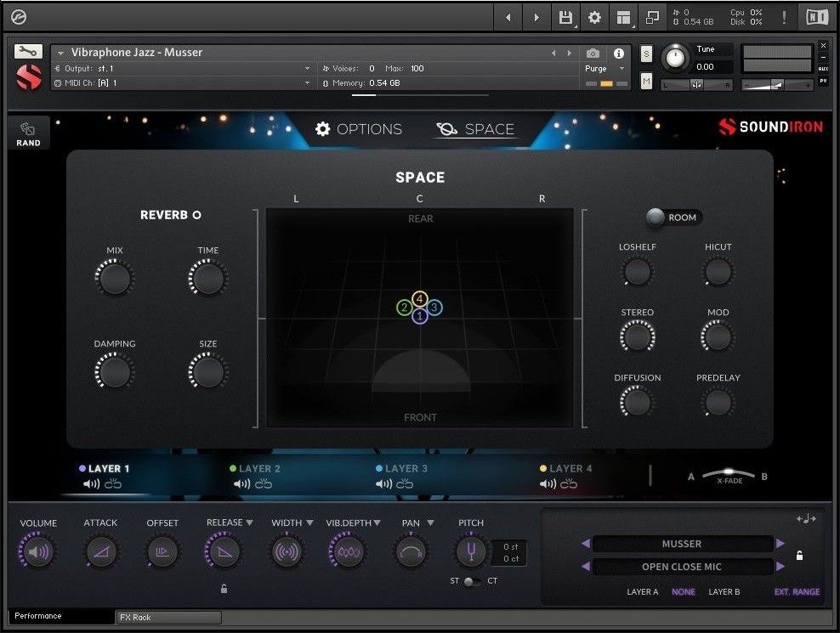This screenshot has height=633, width=840.
Task: Toggle the reverb power switch
Action: pyautogui.click(x=196, y=215)
